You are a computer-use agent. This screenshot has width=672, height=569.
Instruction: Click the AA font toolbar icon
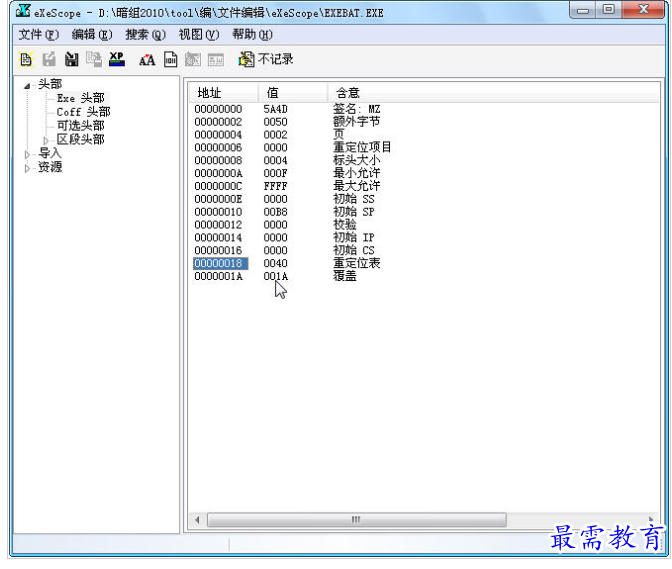(x=147, y=60)
